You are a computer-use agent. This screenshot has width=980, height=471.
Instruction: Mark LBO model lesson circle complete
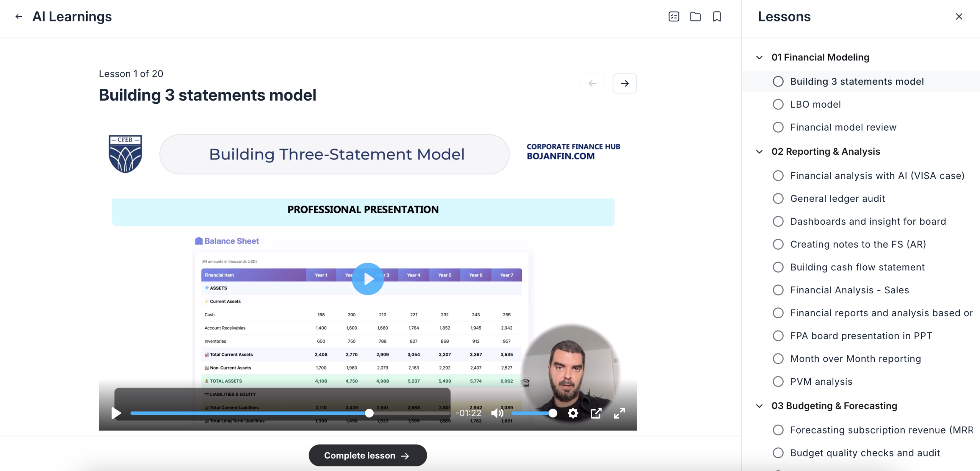coord(778,104)
